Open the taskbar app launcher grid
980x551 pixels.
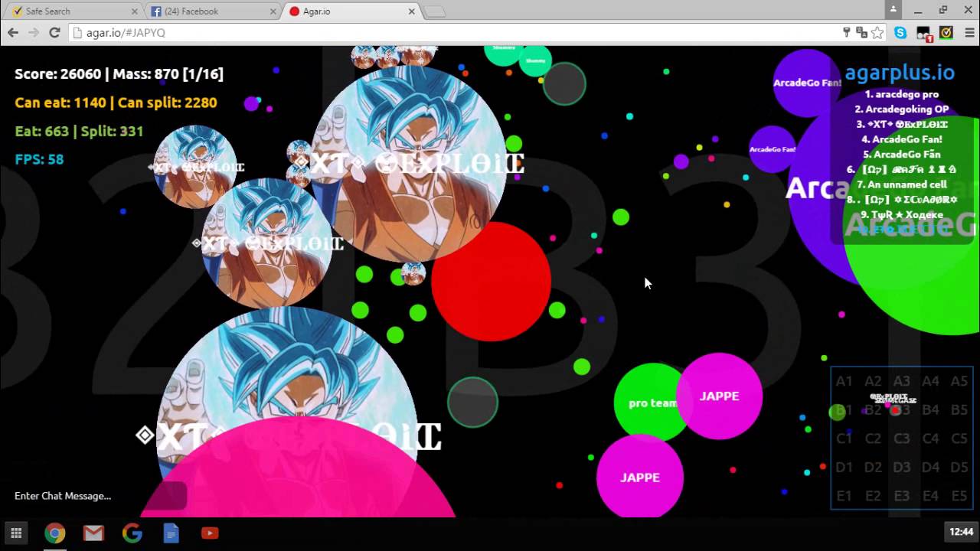coord(16,533)
